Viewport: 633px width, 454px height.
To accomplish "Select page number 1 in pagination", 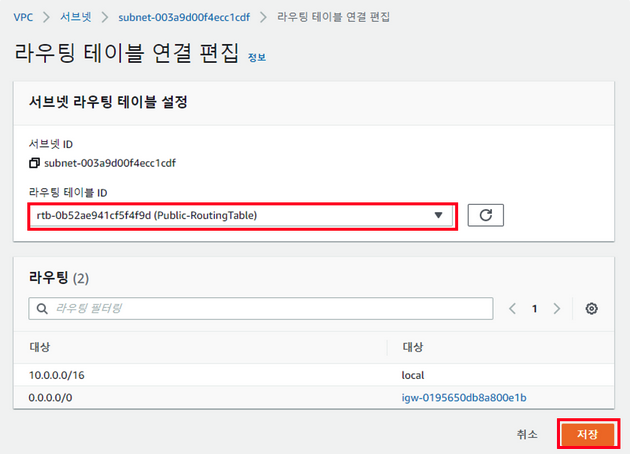I will tap(534, 309).
